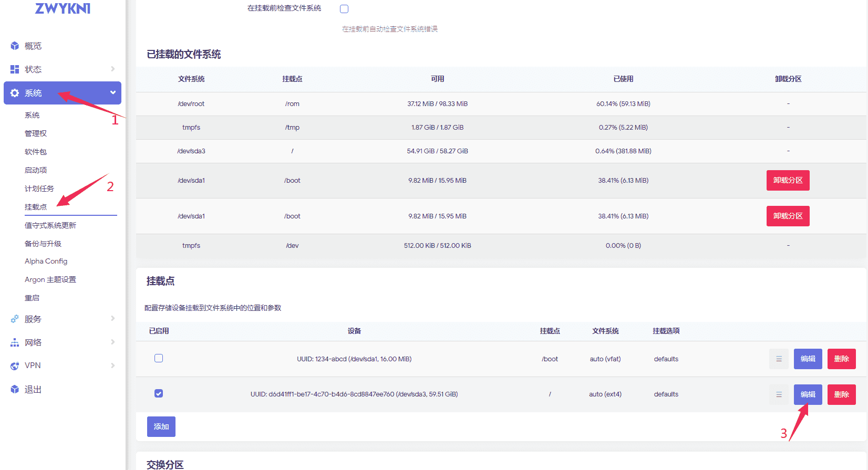Click UUID d6d41ff1 device text
The image size is (868, 470).
(354, 394)
